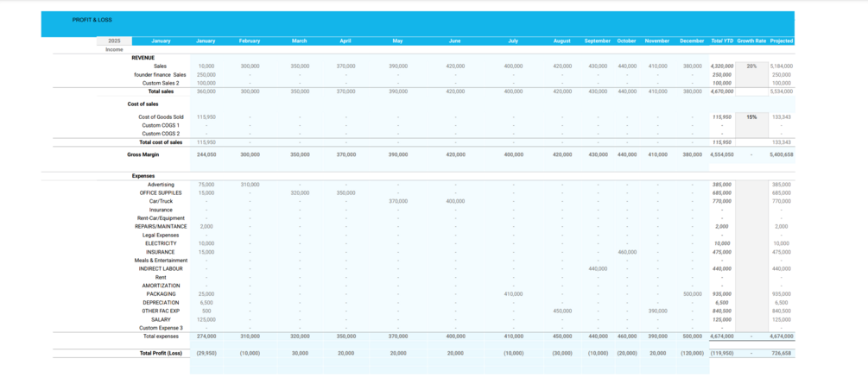Click Total expenses YTD value 4,674,000 in Total YTD column

pos(722,337)
